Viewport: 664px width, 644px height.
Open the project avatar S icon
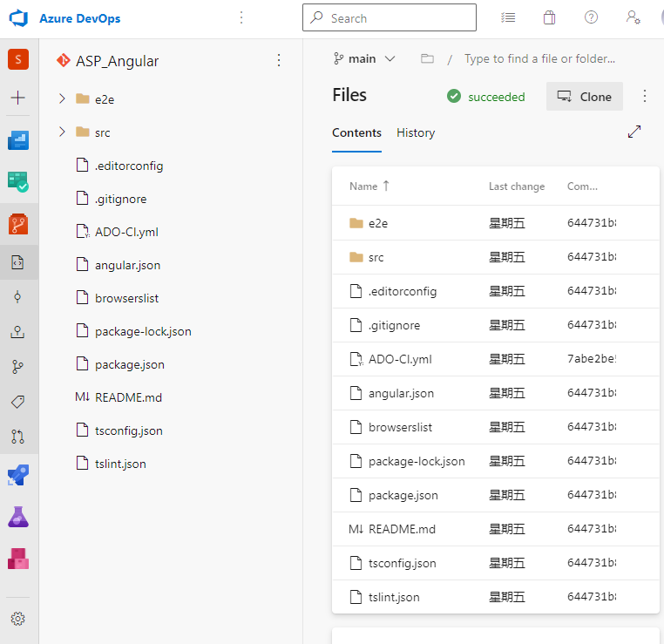[18, 59]
